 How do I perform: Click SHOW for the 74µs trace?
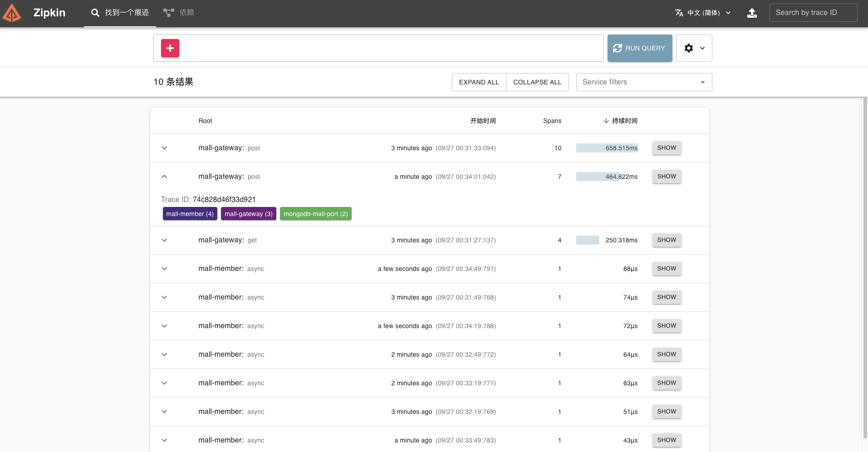pyautogui.click(x=667, y=297)
